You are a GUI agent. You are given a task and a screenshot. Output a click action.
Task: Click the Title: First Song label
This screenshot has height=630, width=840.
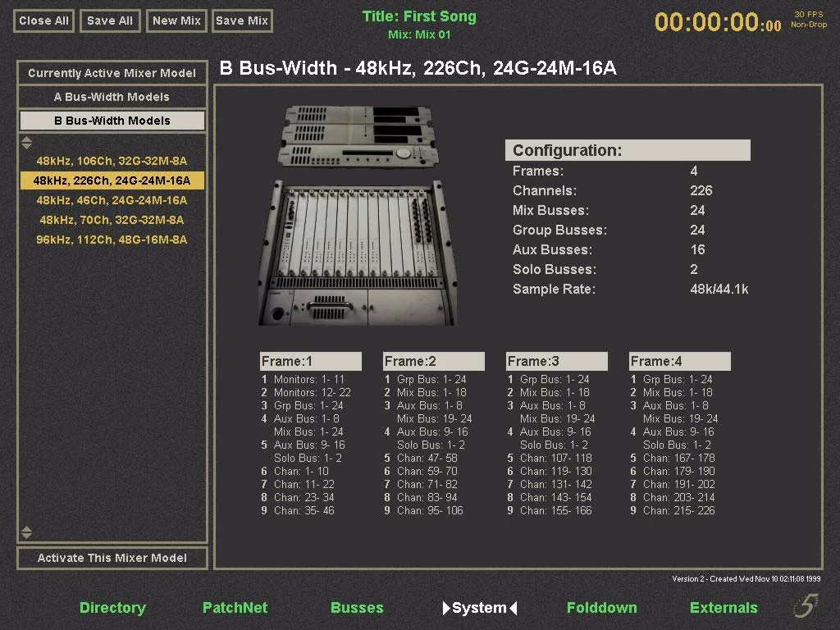click(419, 16)
